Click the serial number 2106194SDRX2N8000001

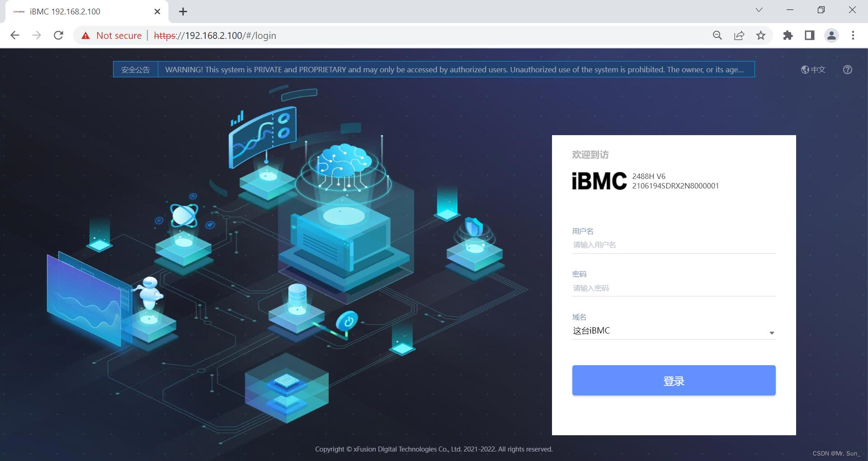pos(675,186)
